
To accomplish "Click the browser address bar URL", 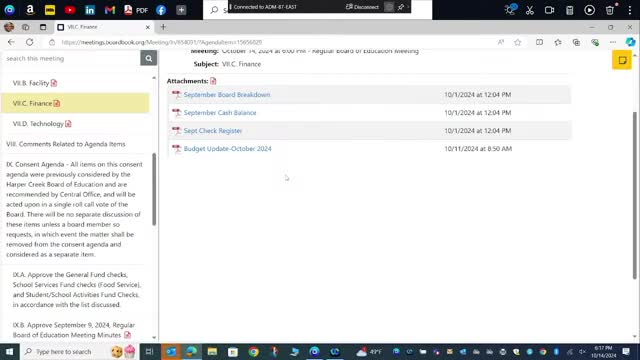I will click(162, 42).
